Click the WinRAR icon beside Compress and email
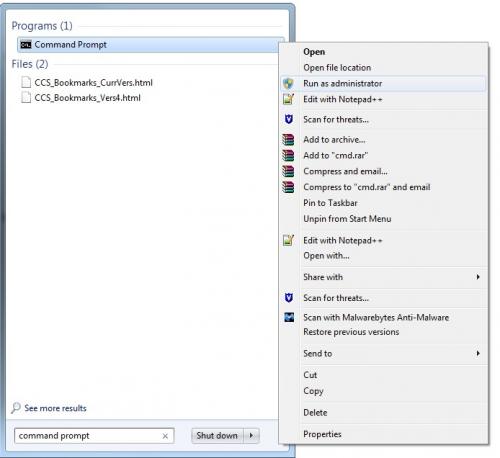This screenshot has width=500, height=458. point(288,171)
